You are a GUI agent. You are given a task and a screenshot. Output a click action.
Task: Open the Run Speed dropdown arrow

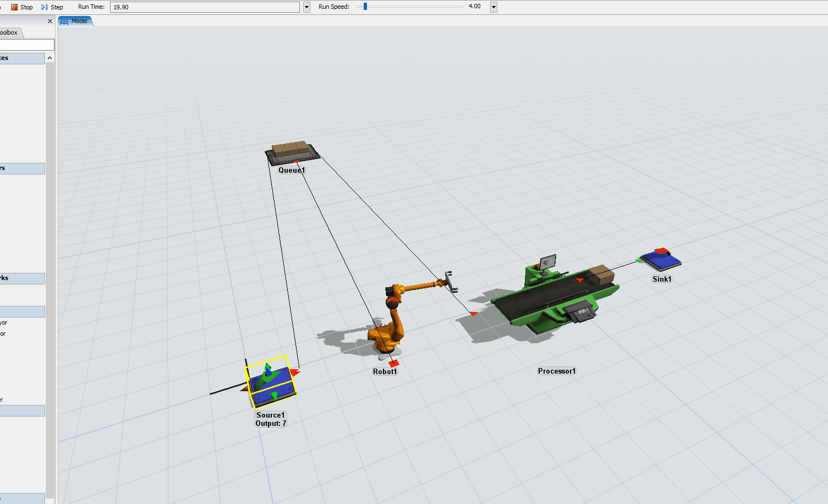(493, 7)
